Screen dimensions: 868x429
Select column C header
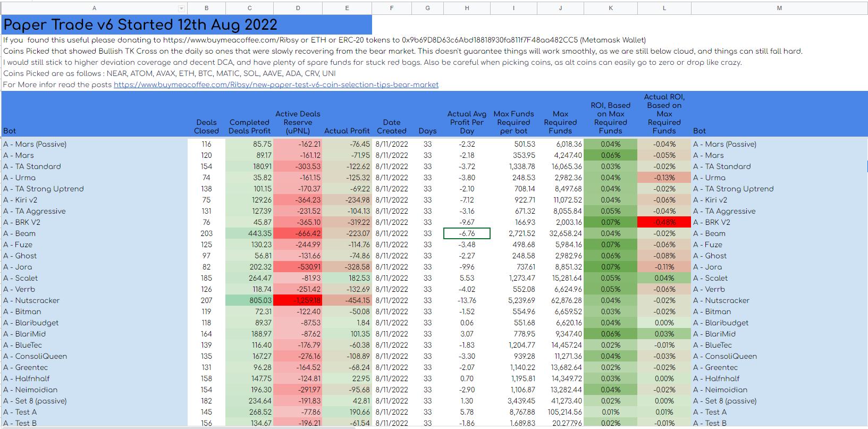click(249, 8)
